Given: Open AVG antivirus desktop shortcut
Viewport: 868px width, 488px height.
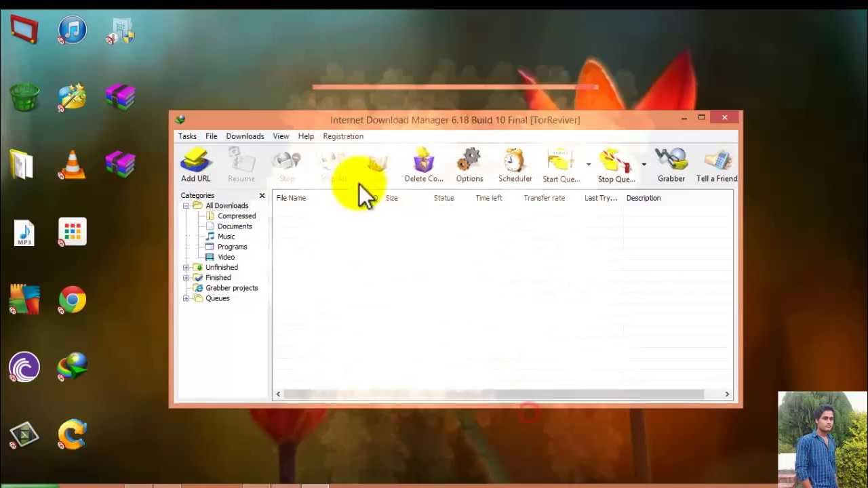Looking at the screenshot, I should (24, 300).
